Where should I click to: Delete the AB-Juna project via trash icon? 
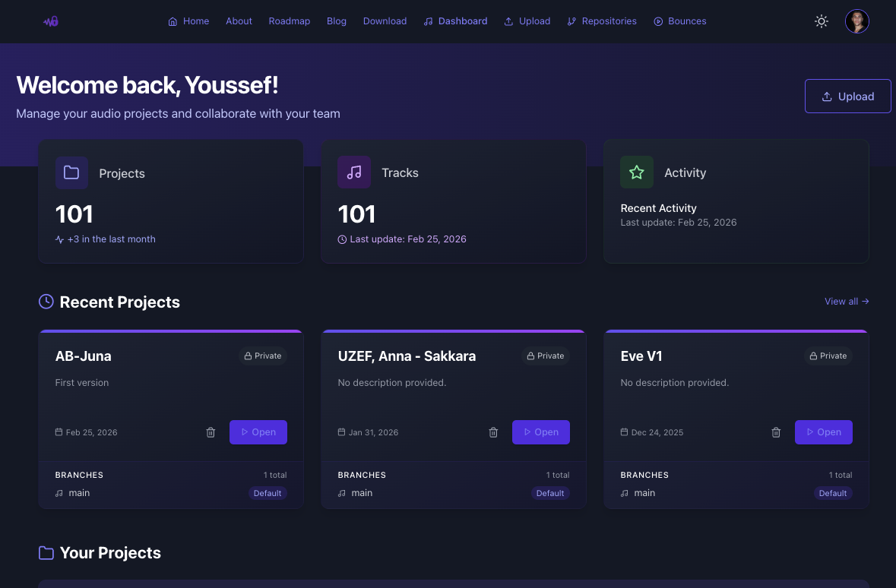[x=211, y=432]
